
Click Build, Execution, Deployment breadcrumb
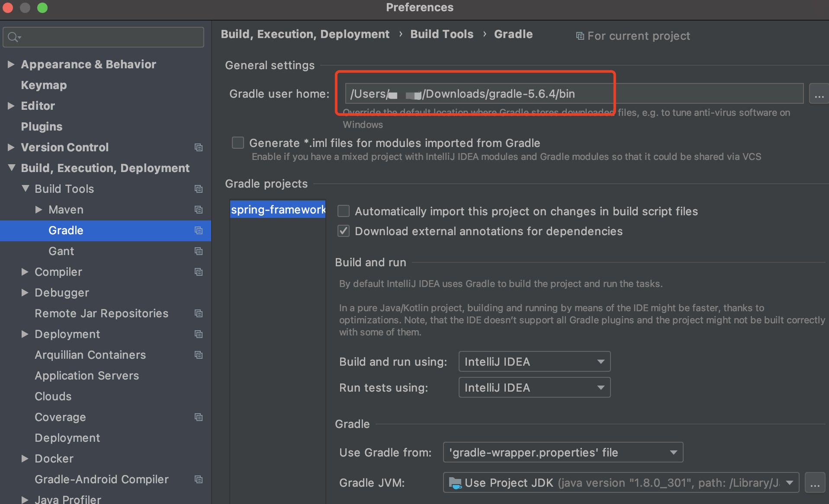tap(305, 34)
